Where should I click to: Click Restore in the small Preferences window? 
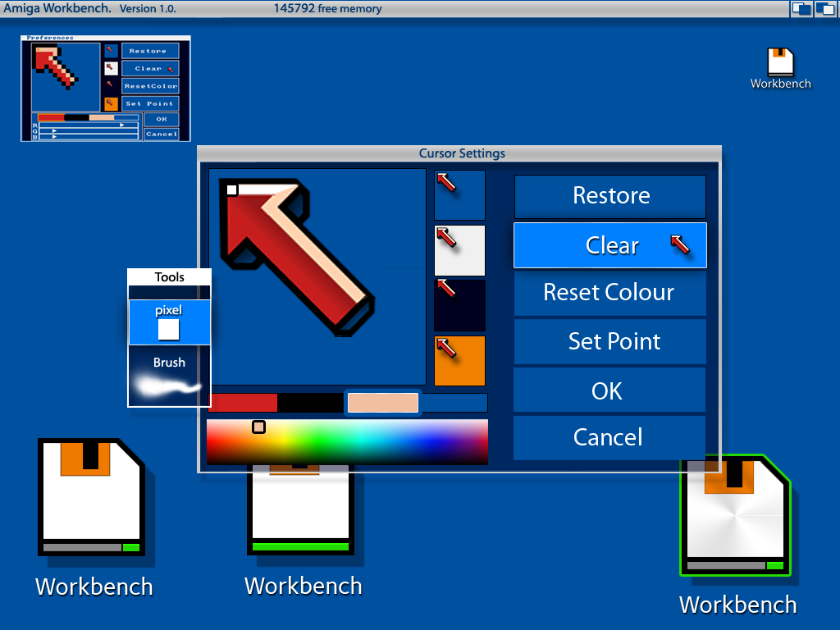pos(150,51)
